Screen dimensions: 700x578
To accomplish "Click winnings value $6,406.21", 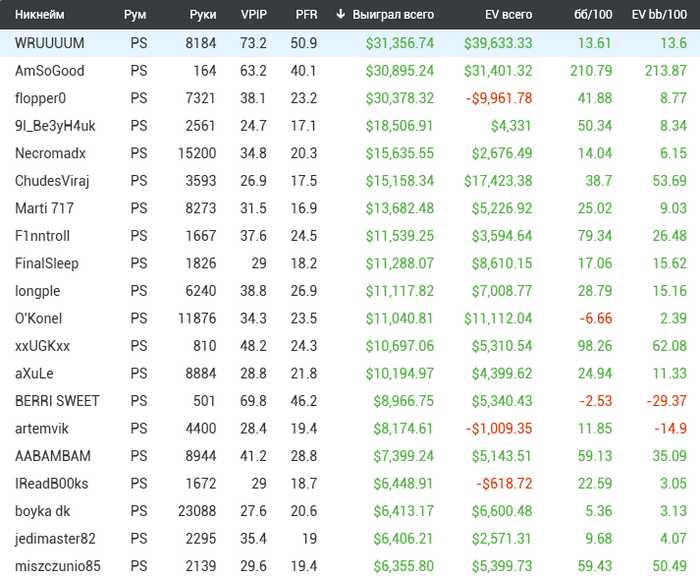I will tap(403, 539).
